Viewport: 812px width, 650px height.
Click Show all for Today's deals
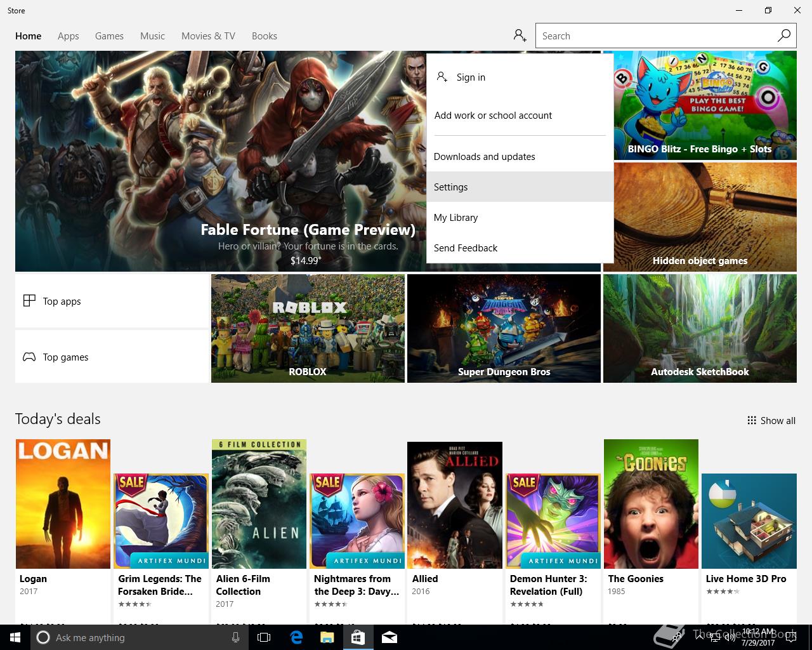click(x=771, y=420)
